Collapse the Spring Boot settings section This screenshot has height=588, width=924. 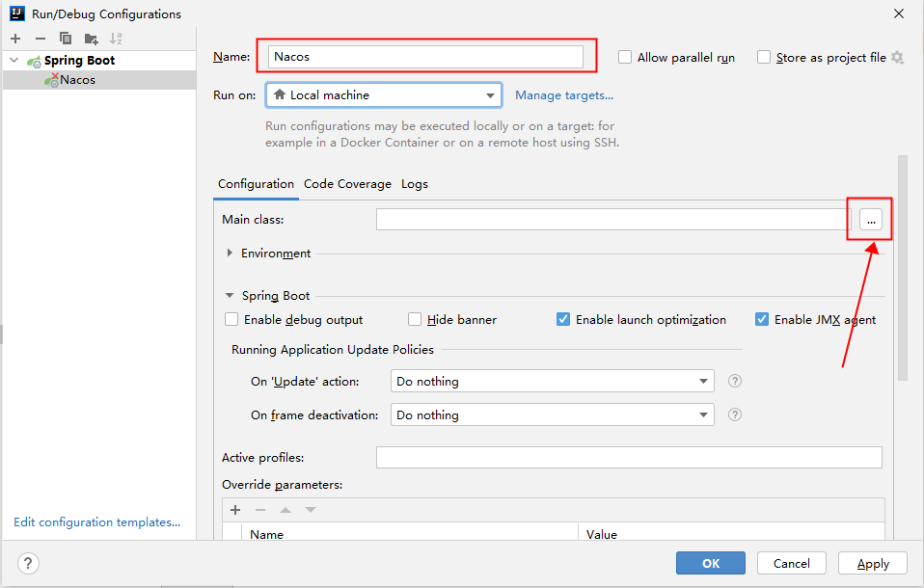[x=230, y=296]
